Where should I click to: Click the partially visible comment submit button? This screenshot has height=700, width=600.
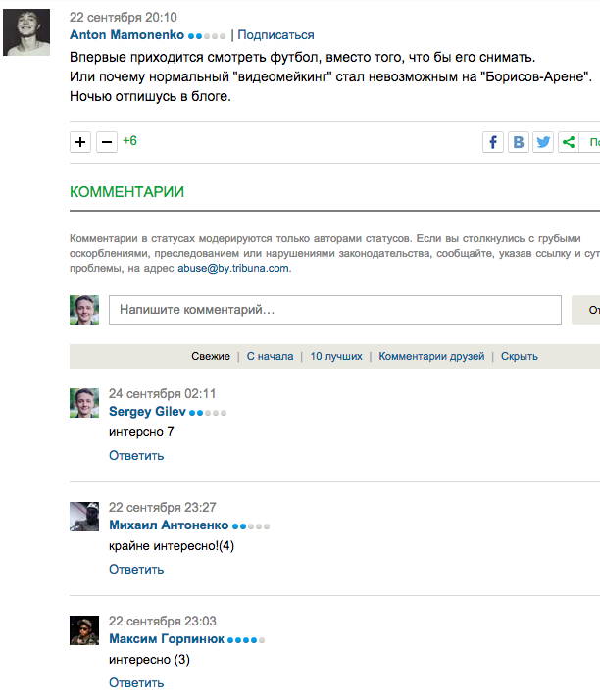(x=585, y=310)
